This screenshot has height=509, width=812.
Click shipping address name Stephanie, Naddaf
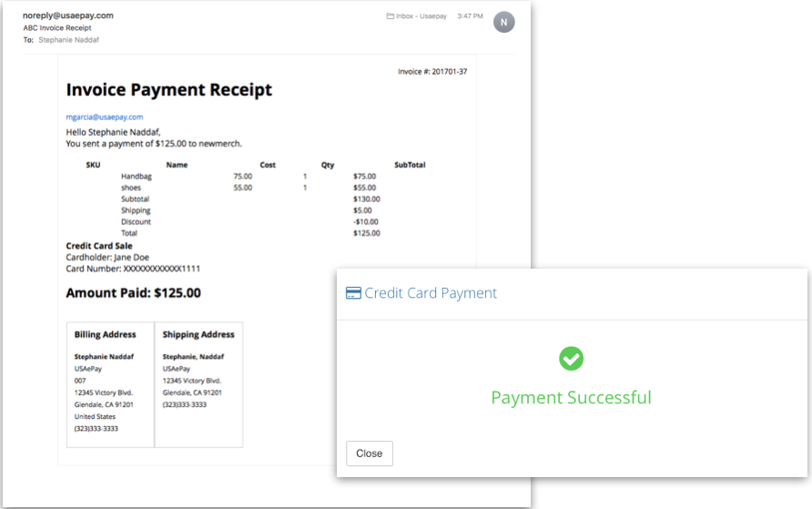coord(193,357)
